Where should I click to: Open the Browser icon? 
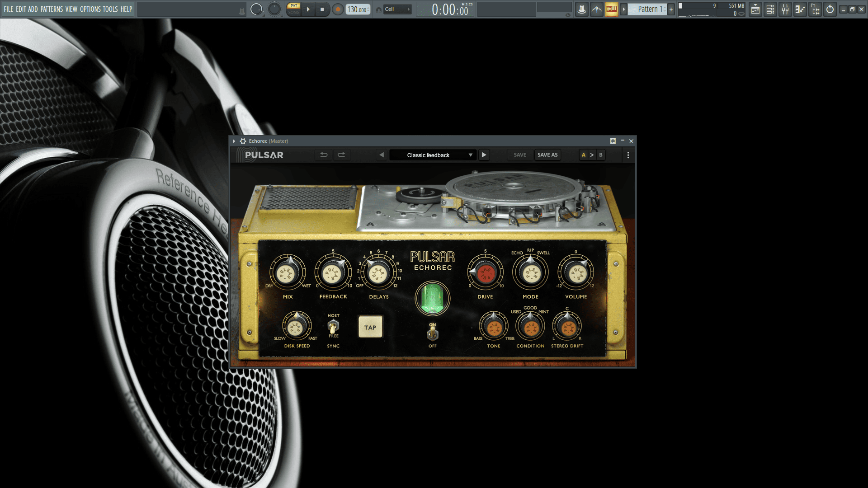pos(815,9)
